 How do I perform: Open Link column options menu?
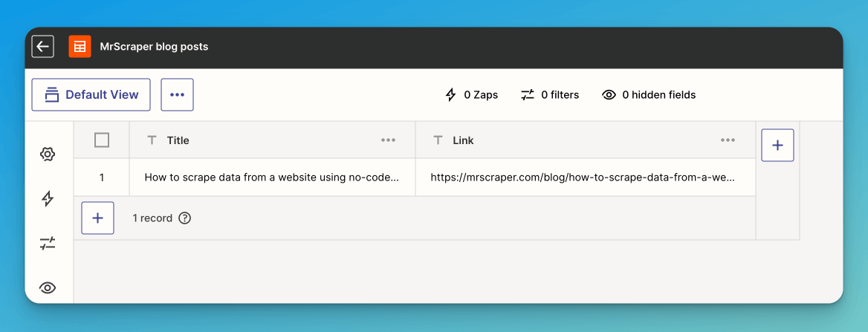click(728, 140)
